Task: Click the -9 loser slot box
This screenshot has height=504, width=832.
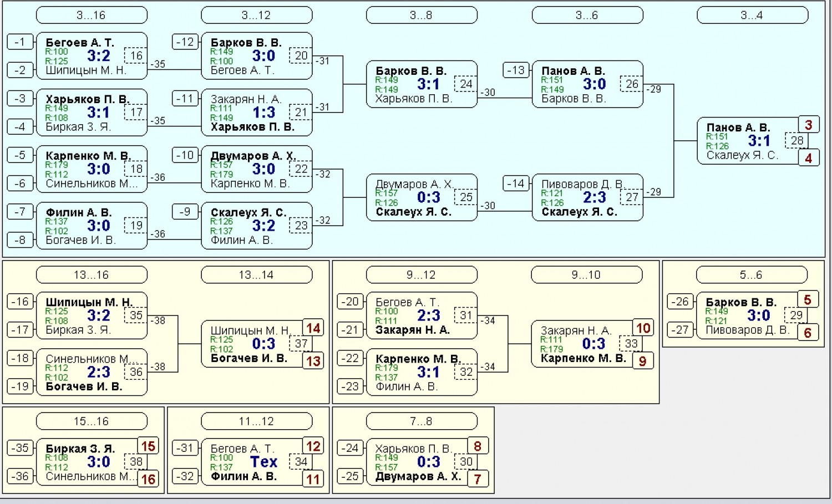Action: (x=185, y=212)
